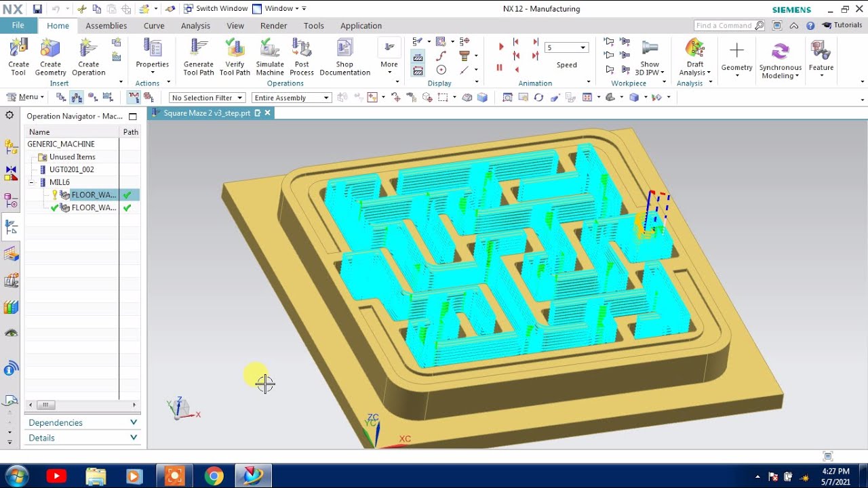Minimize the ribbon using the caret icon
868x488 pixels.
pos(794,25)
